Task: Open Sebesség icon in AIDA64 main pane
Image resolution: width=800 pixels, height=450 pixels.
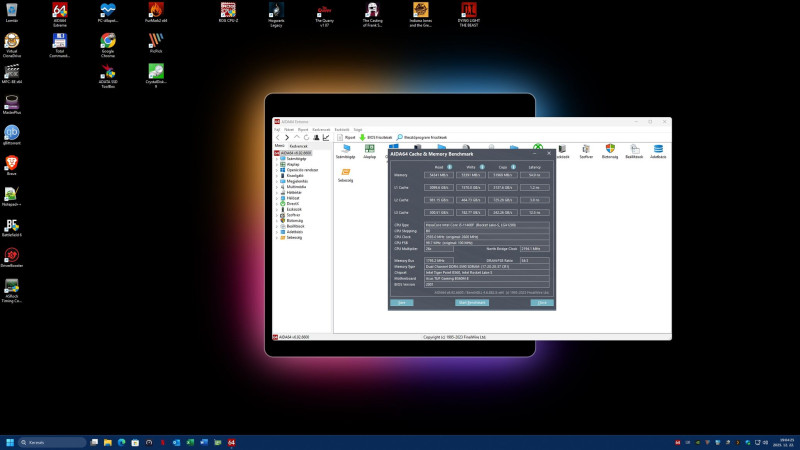Action: [x=345, y=175]
